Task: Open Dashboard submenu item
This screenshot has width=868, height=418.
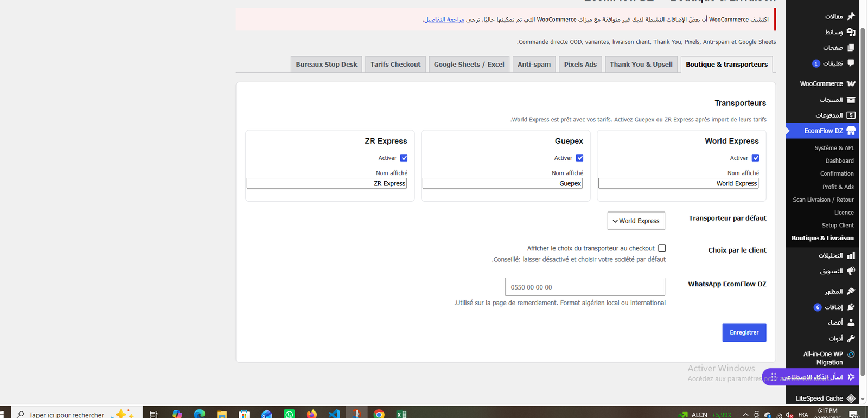Action: pos(839,161)
